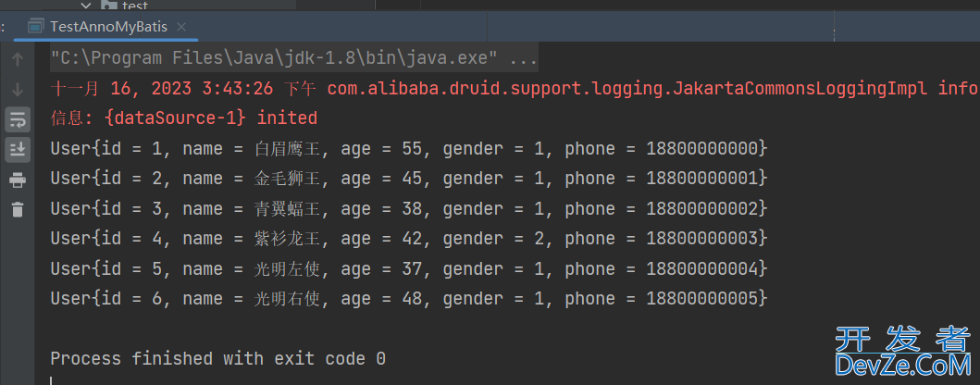Click the User id = 4 output line
The width and height of the screenshot is (980, 385).
[x=409, y=239]
